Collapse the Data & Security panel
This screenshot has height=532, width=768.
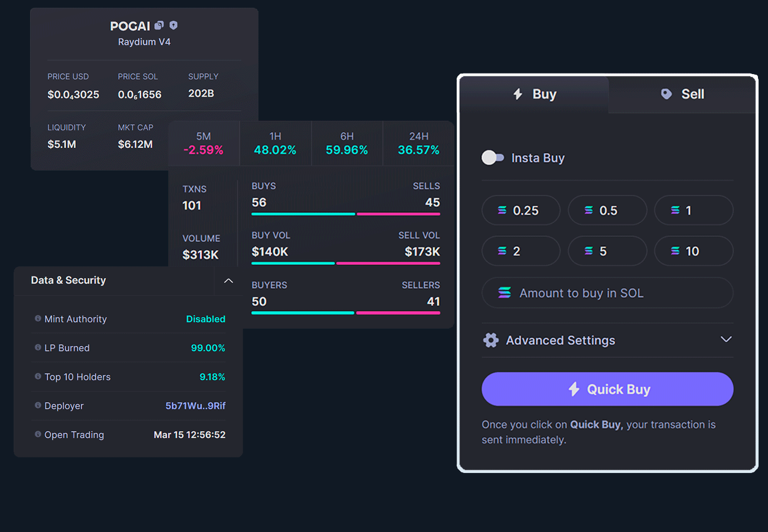(228, 281)
